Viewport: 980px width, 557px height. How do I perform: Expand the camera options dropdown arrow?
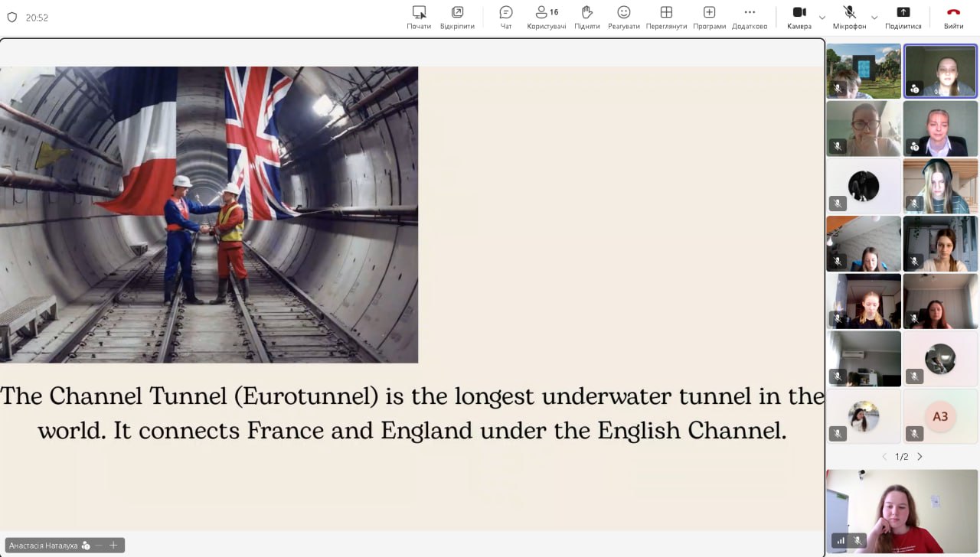pos(822,18)
